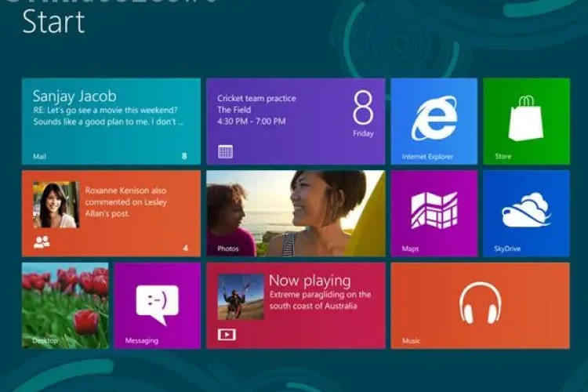
Task: Open the Photos tile
Action: tap(296, 213)
